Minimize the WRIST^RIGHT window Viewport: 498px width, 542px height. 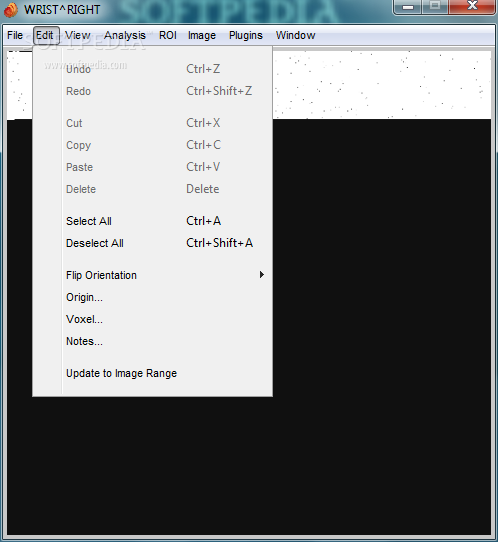click(408, 7)
